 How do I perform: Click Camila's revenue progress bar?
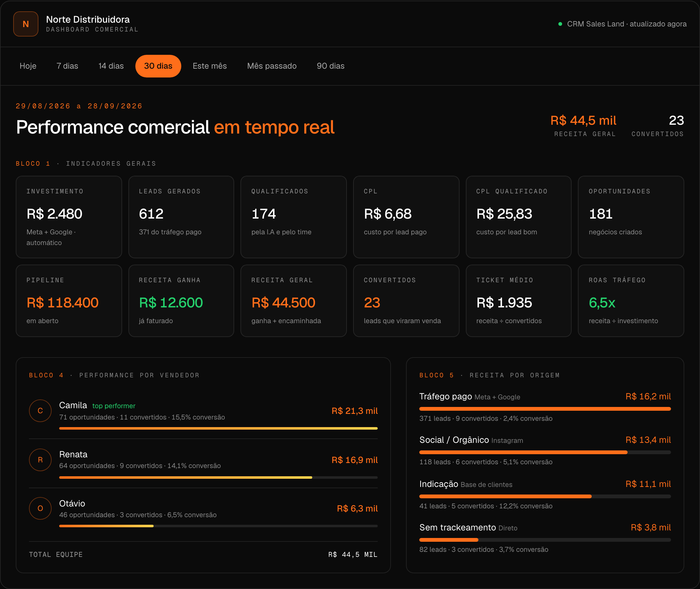(218, 428)
